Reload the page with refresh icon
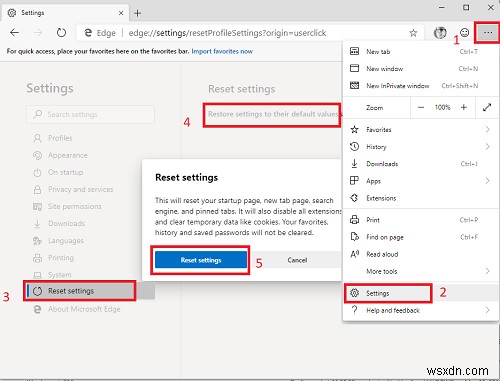The image size is (500, 381). coord(61,33)
